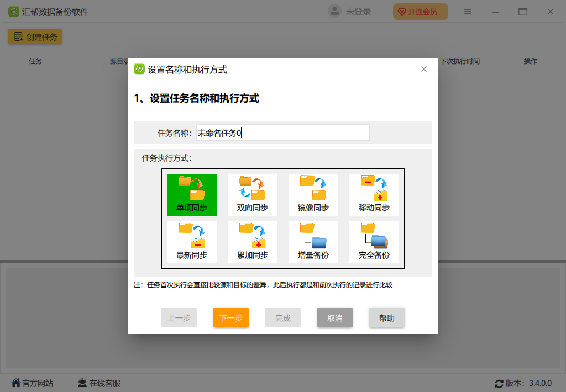The height and width of the screenshot is (392, 566).
Task: Close the 设置名称和执行方式 dialog
Action: 424,69
